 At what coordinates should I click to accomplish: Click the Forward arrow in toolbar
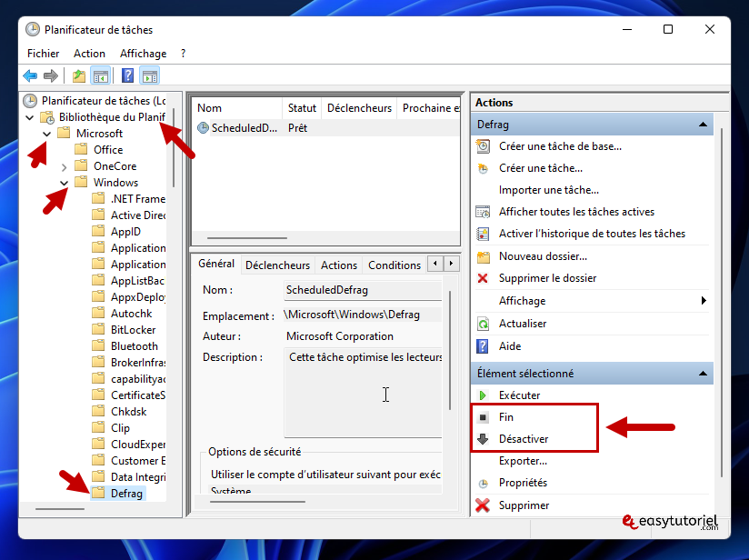click(50, 75)
